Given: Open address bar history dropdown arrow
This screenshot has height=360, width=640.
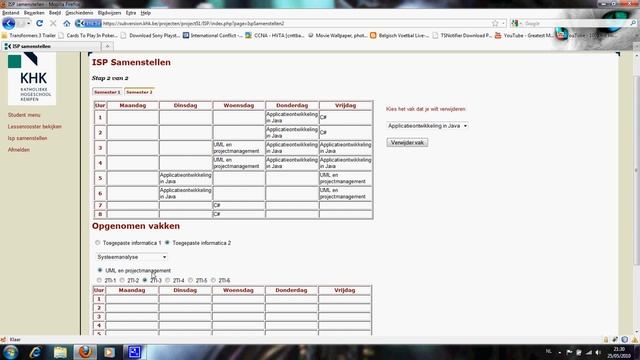Looking at the screenshot, I should coord(504,23).
